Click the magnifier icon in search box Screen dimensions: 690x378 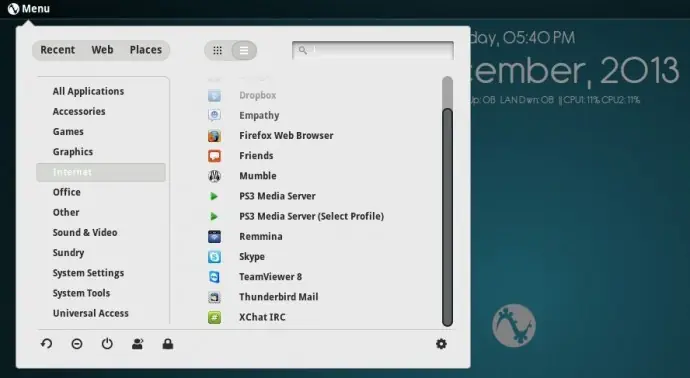(303, 50)
